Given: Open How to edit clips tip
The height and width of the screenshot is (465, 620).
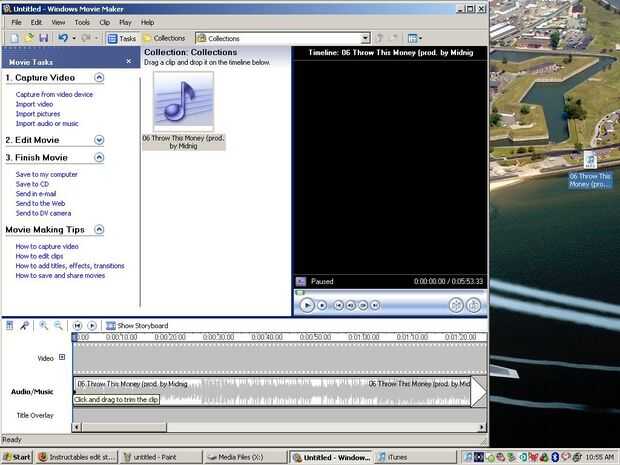Looking at the screenshot, I should (39, 256).
